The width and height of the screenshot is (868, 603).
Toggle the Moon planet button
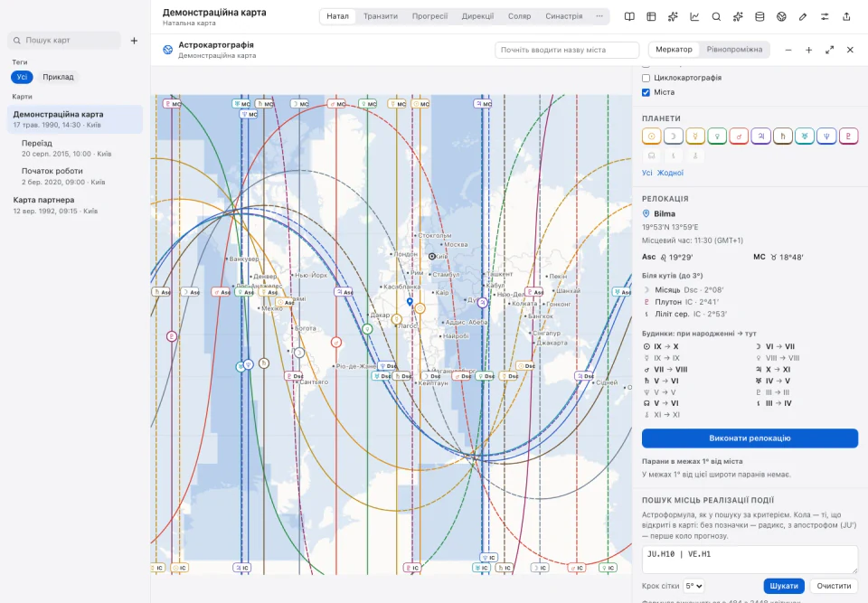click(673, 137)
